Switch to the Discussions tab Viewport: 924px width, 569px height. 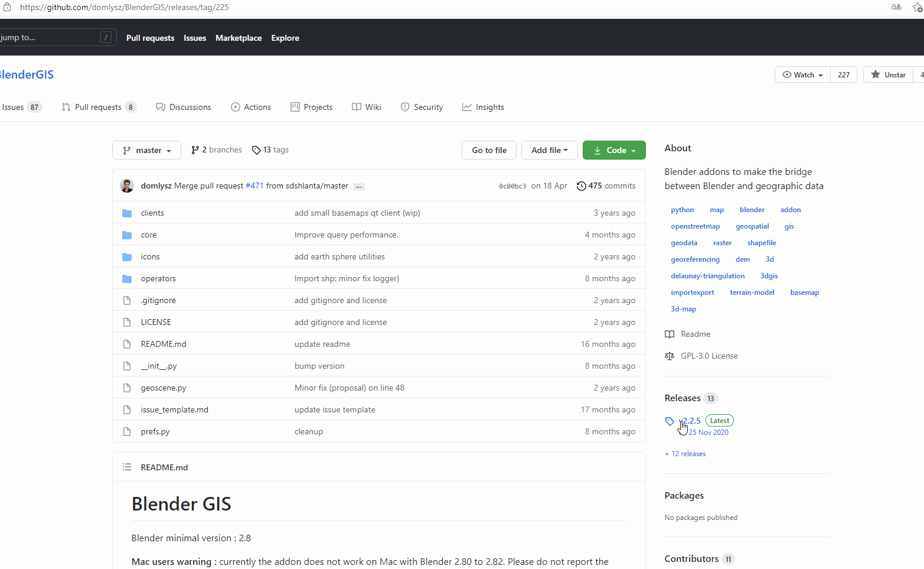184,107
